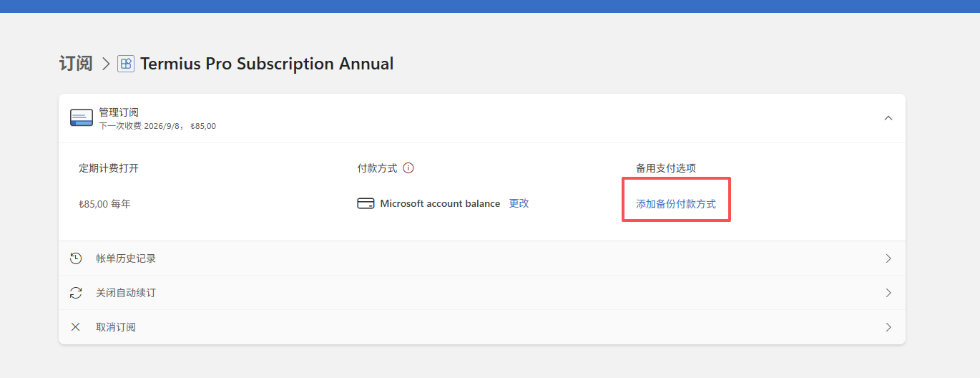This screenshot has height=378, width=980.
Task: Click the 管理订阅 header title
Action: point(119,112)
